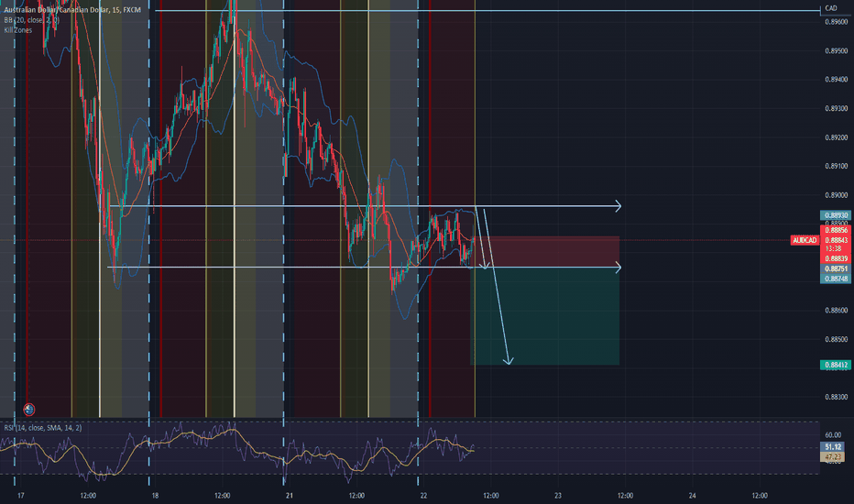The height and width of the screenshot is (504, 854).
Task: Click the 0.88930 price tag
Action: 836,215
